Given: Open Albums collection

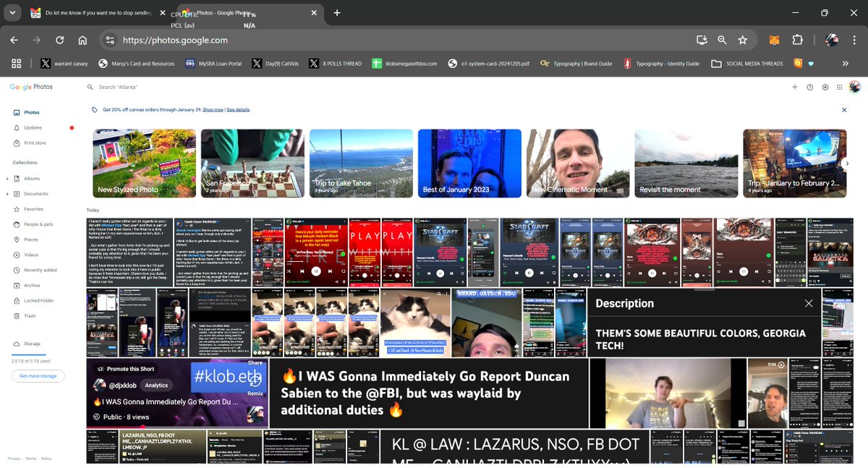Looking at the screenshot, I should 32,179.
